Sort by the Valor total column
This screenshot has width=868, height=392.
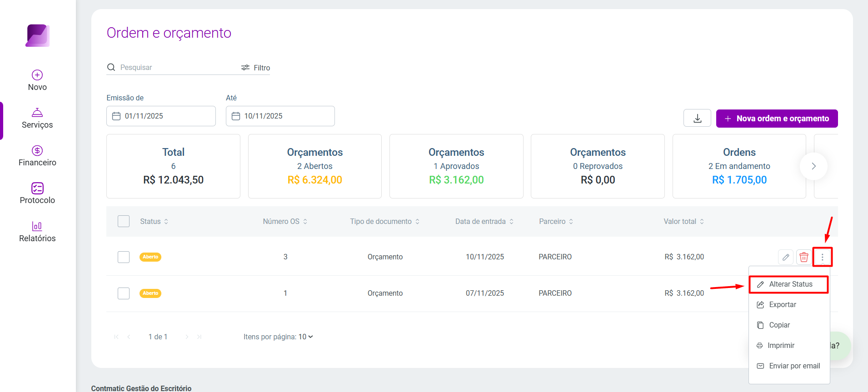683,221
